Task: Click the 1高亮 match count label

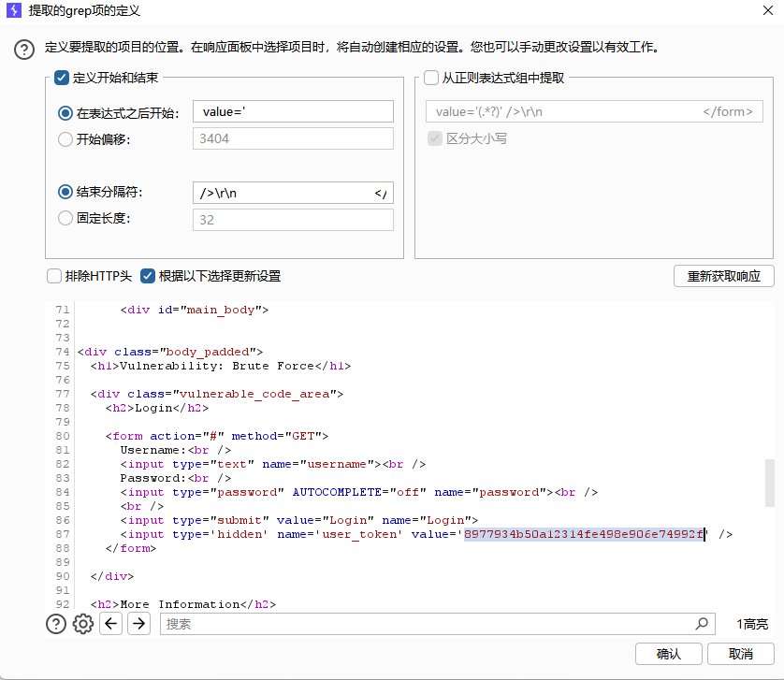Action: point(752,624)
